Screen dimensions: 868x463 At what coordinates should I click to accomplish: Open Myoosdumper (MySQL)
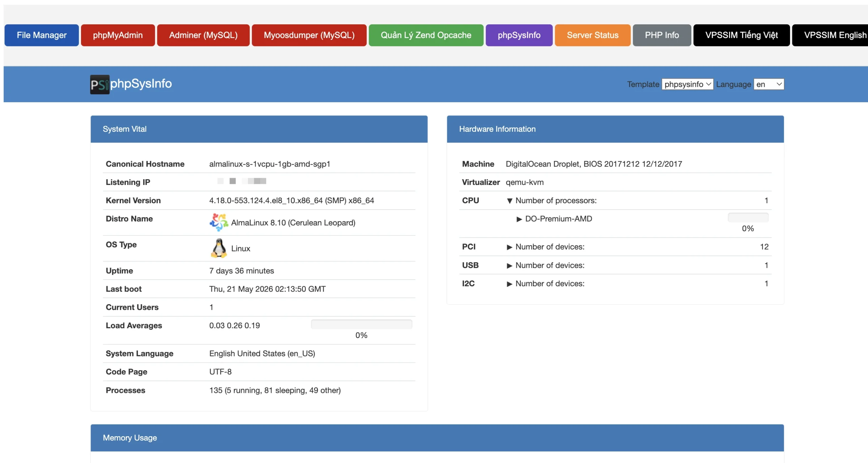click(x=309, y=35)
